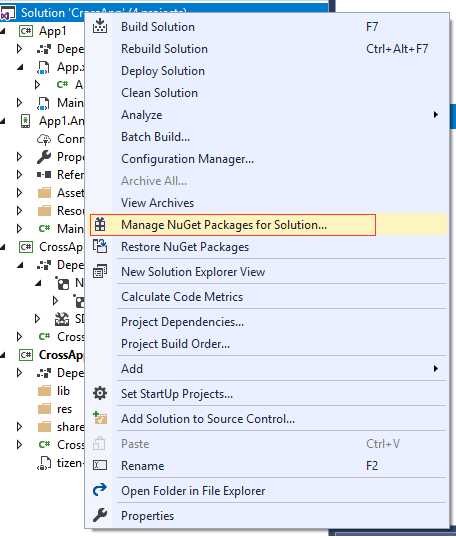The image size is (456, 538).
Task: Click the NuGet package gift icon
Action: [x=100, y=225]
